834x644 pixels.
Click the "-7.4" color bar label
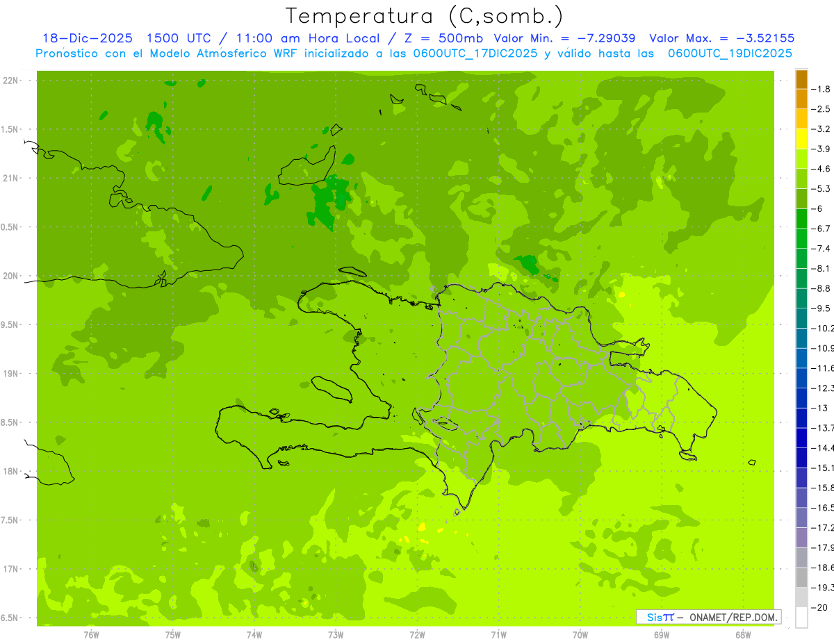pos(821,249)
